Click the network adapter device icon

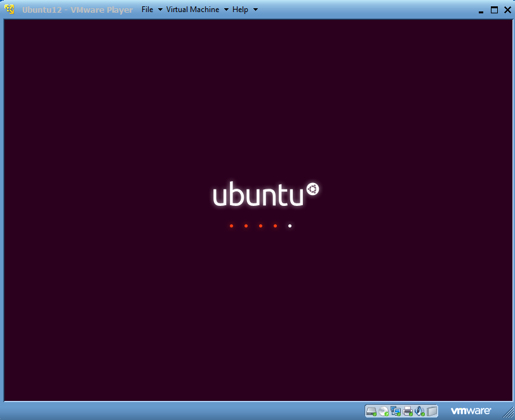(x=396, y=411)
